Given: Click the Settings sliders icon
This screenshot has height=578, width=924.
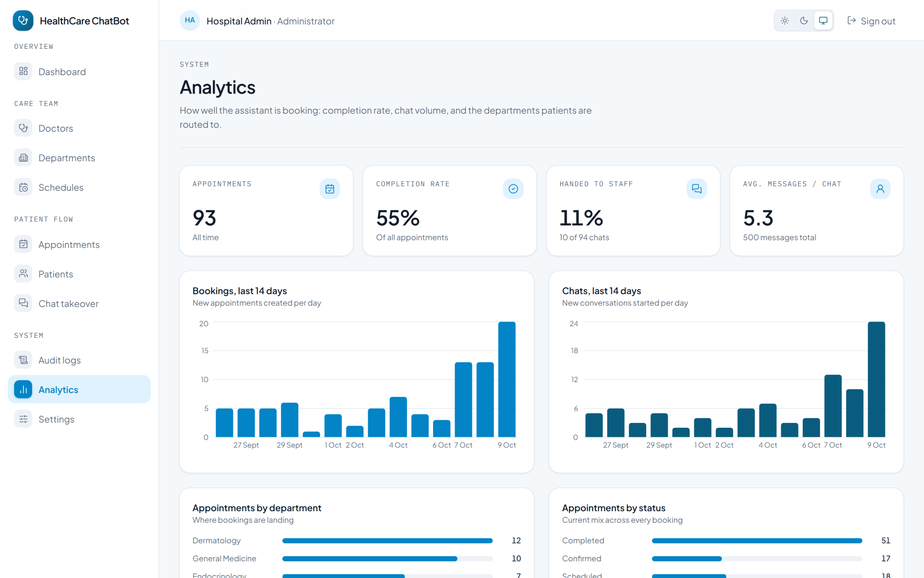Looking at the screenshot, I should (x=23, y=419).
